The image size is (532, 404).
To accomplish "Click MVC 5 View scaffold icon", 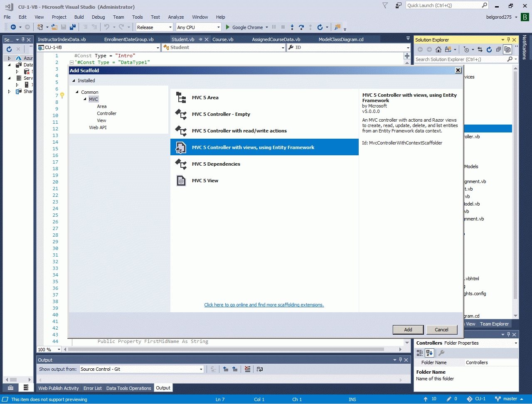I will tap(181, 181).
